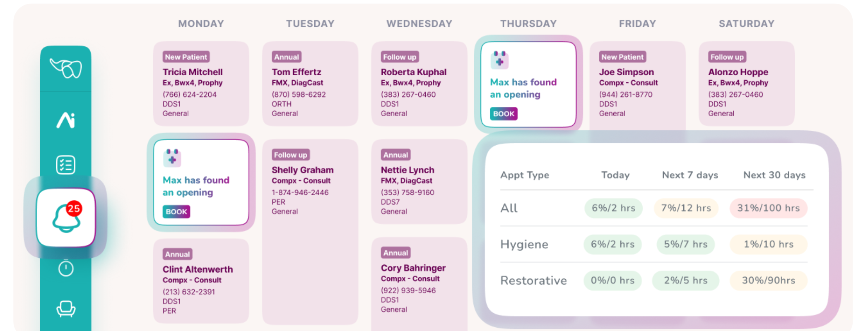868x331 pixels.
Task: Click calendar-plus icon in Thursday opening card
Action: point(499,60)
